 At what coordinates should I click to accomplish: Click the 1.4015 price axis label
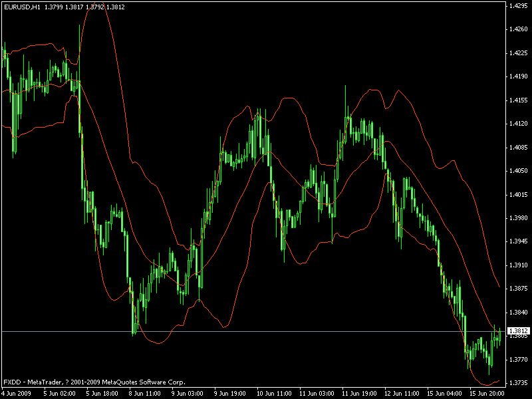pos(519,194)
